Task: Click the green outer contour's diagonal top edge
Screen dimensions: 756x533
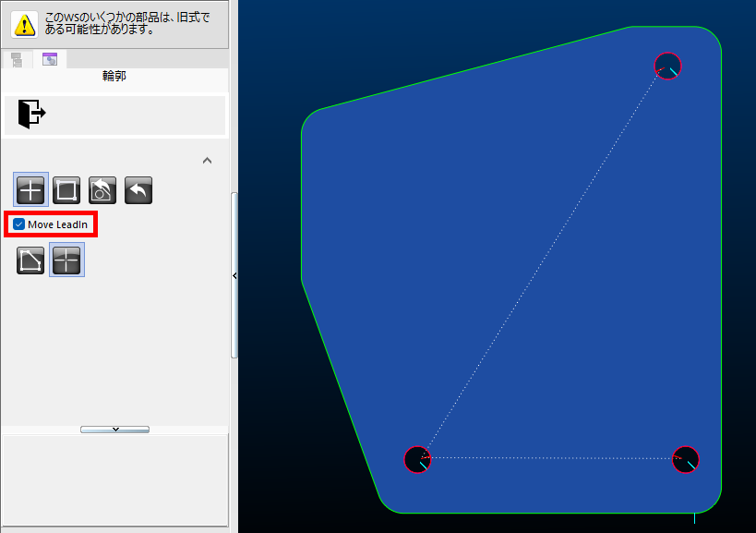Action: (474, 68)
